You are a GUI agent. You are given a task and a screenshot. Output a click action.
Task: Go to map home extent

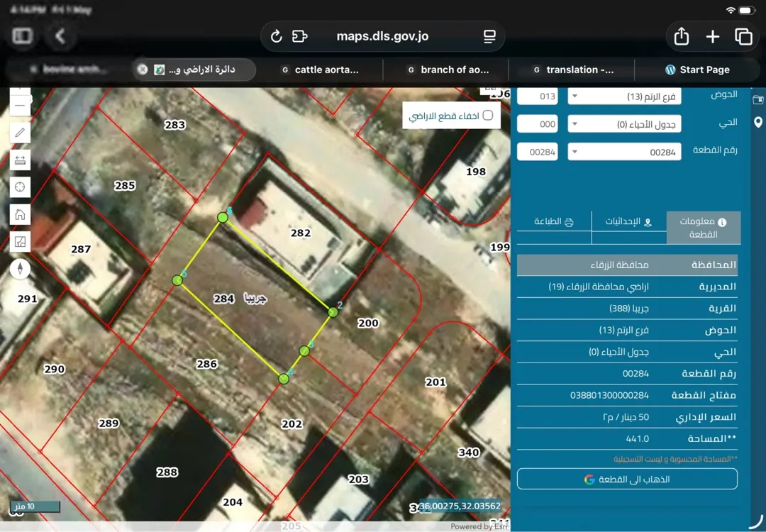point(20,214)
